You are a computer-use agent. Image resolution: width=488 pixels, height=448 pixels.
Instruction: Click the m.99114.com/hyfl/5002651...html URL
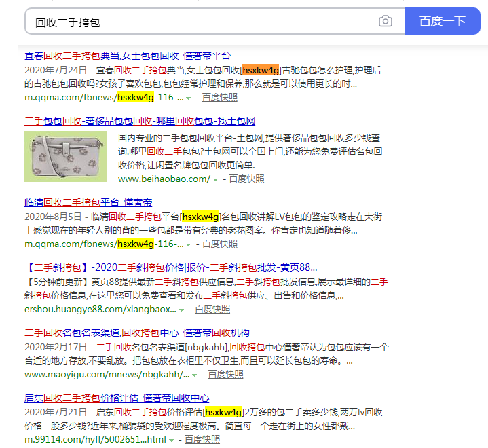click(x=95, y=439)
